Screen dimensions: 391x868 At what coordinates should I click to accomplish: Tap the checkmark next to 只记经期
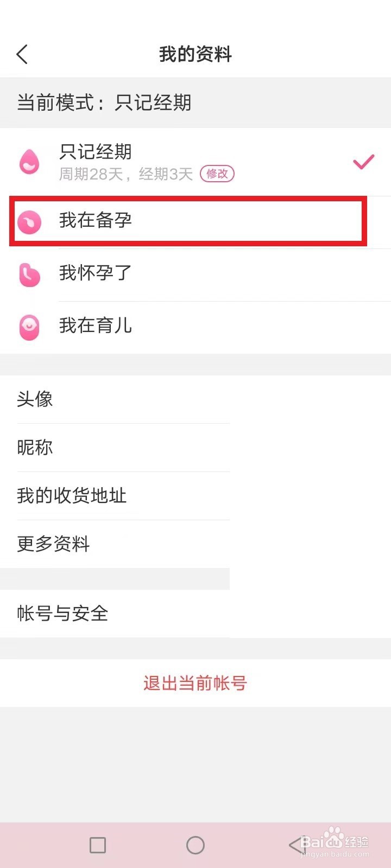(363, 161)
